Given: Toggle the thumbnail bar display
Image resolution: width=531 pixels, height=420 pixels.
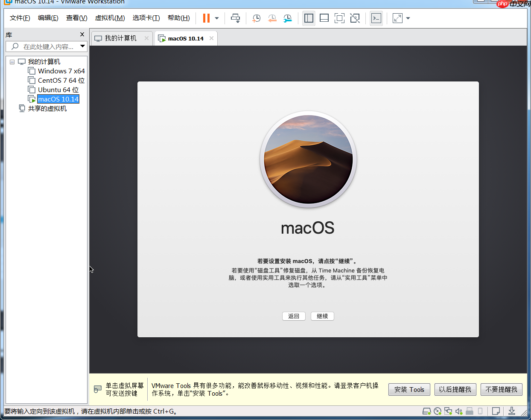Looking at the screenshot, I should point(324,18).
